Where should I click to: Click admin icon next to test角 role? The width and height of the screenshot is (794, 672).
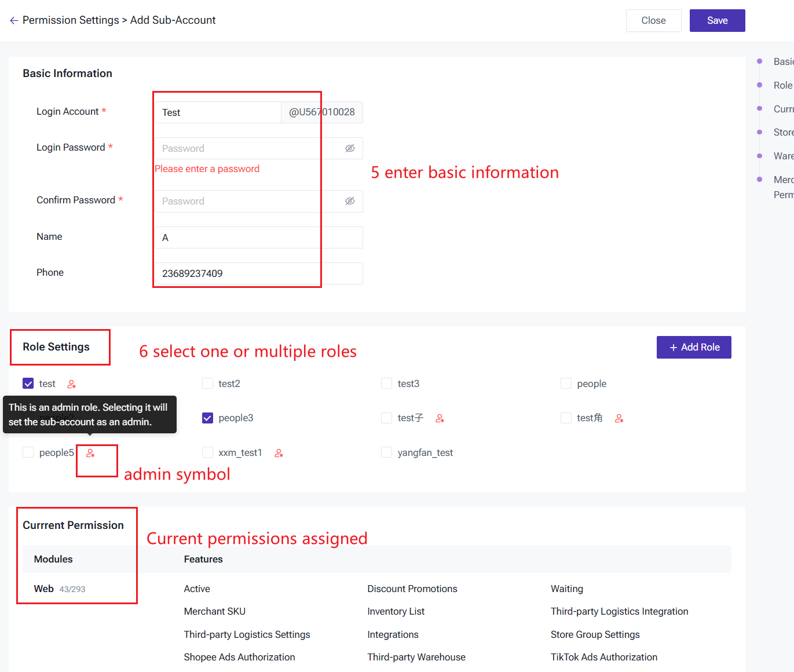[x=619, y=418]
